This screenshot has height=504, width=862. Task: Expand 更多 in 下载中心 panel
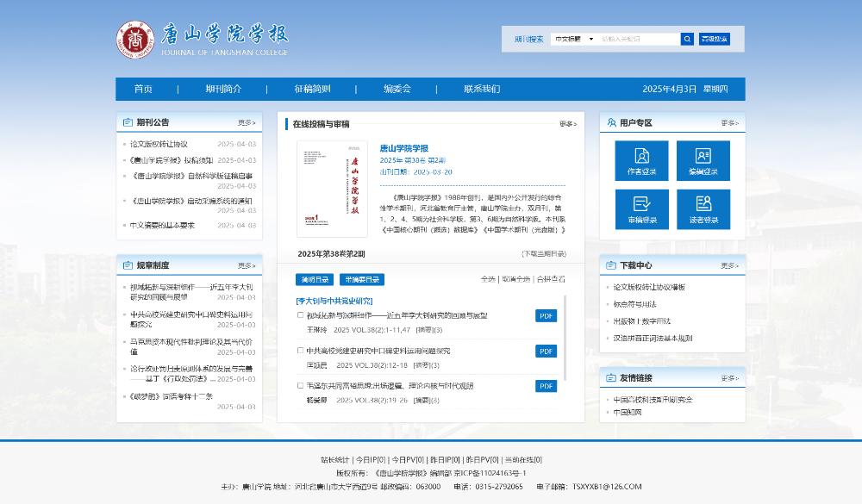pos(729,266)
